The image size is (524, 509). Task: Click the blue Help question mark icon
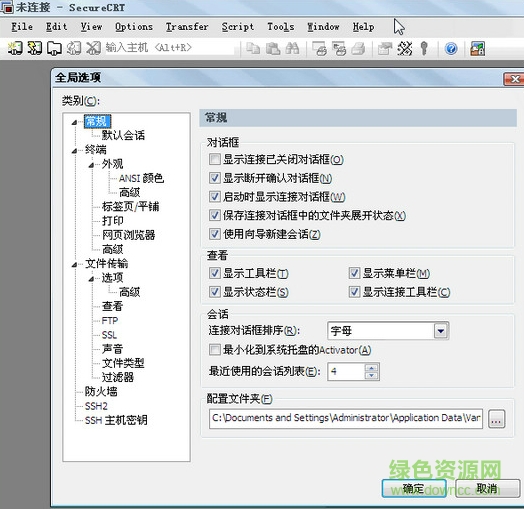tap(451, 49)
